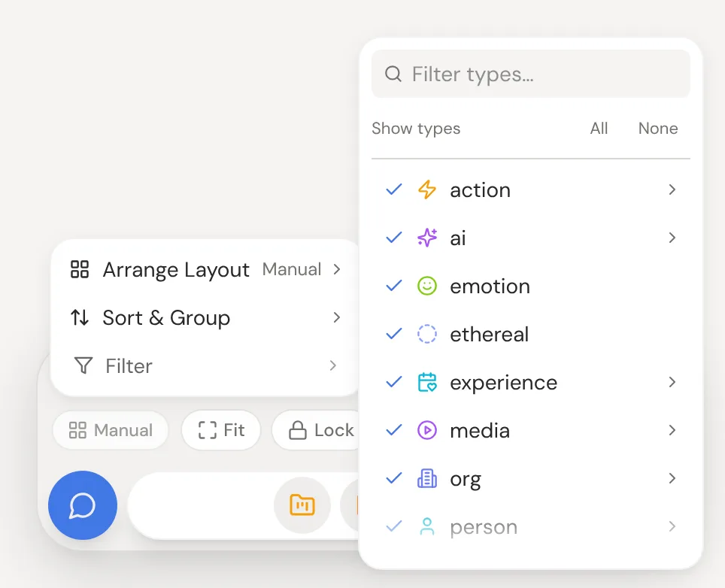
Task: Uncheck the action type checkmark
Action: 394,189
